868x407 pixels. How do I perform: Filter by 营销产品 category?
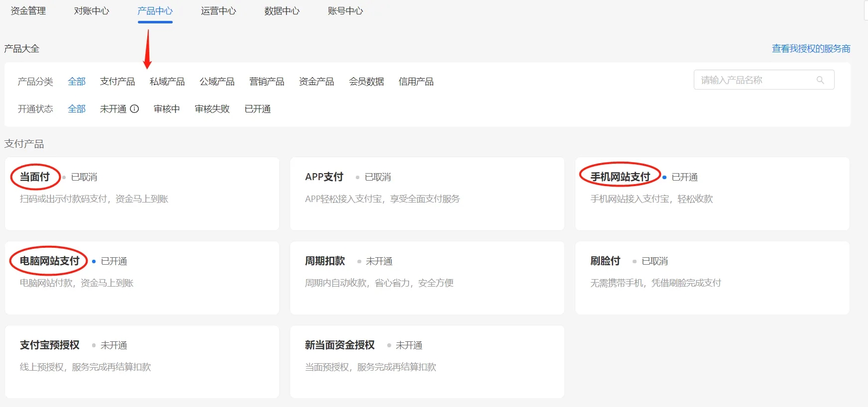(267, 81)
